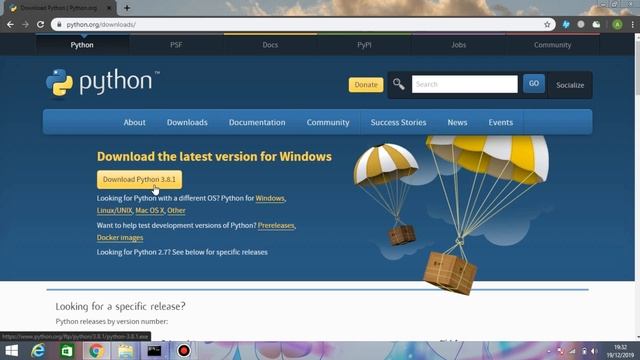640x360 pixels.
Task: Select the Python top meta tab
Action: (82, 45)
